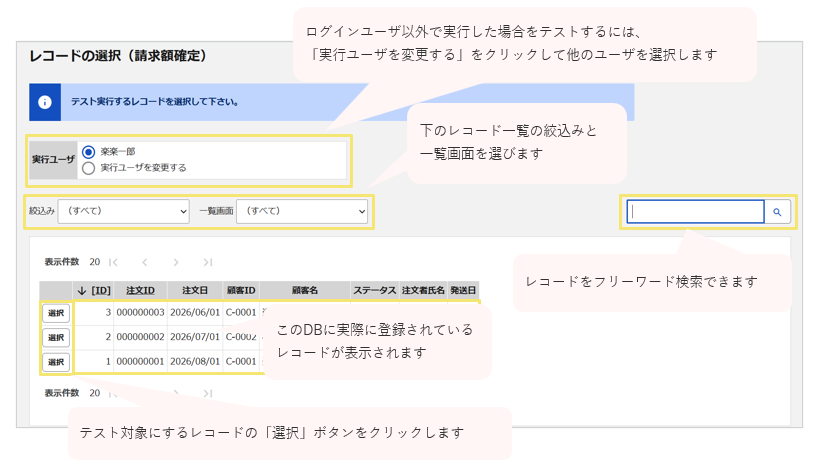Go to last page in lower pager
The width and height of the screenshot is (823, 468).
(x=208, y=393)
